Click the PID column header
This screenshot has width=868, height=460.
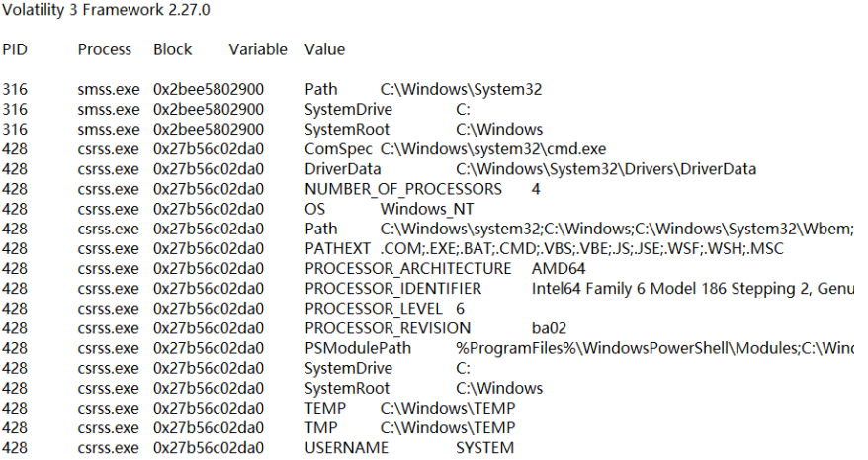(15, 49)
